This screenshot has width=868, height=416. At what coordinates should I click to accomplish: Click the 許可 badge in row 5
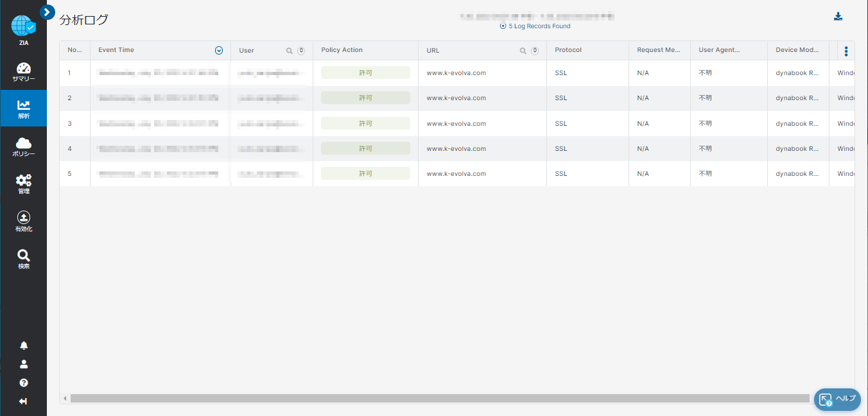(365, 173)
